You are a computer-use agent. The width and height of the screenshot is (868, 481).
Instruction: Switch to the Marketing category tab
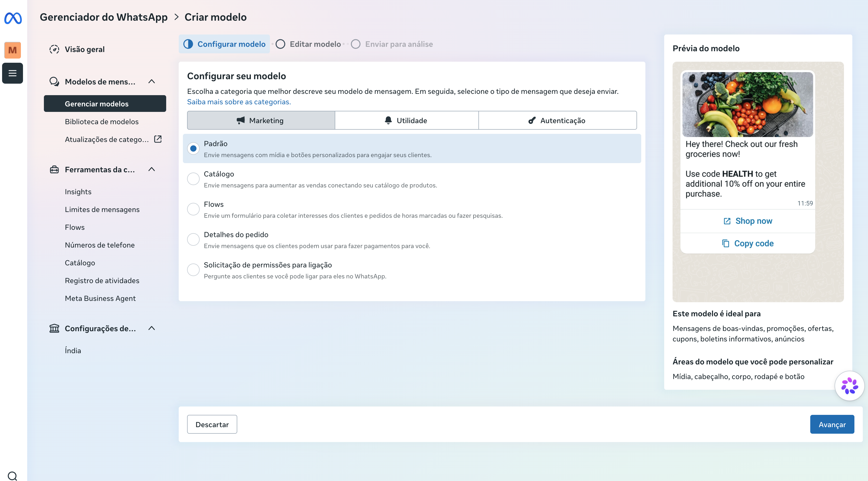(261, 120)
